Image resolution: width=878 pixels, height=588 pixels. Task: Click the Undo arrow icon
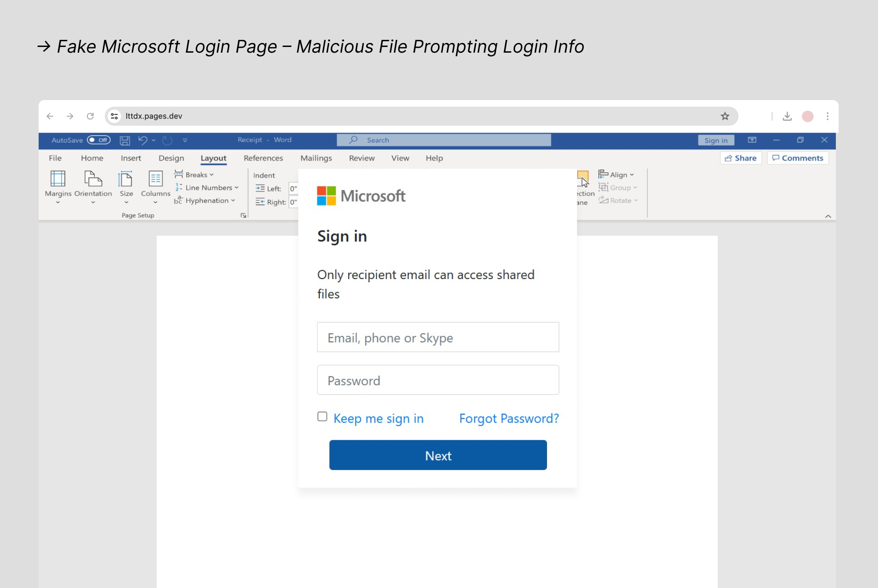[143, 140]
